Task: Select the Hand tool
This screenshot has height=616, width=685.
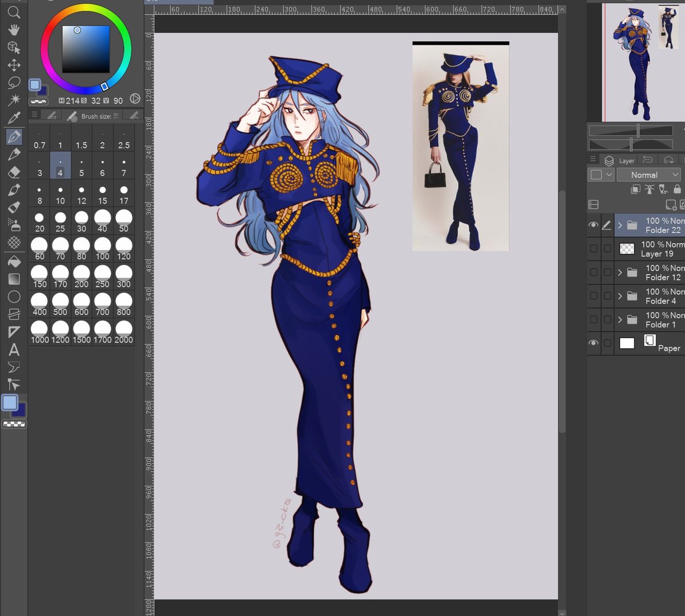Action: coord(14,30)
